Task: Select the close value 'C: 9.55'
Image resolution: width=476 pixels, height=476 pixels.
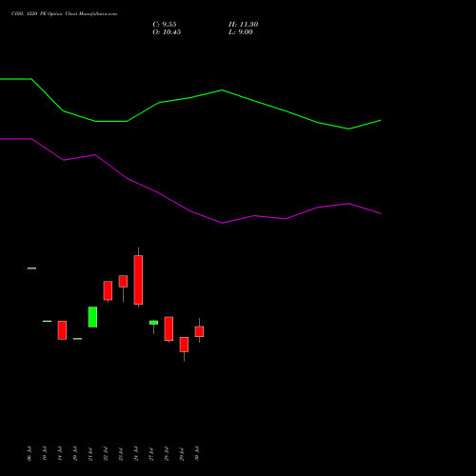Action: coord(165,25)
